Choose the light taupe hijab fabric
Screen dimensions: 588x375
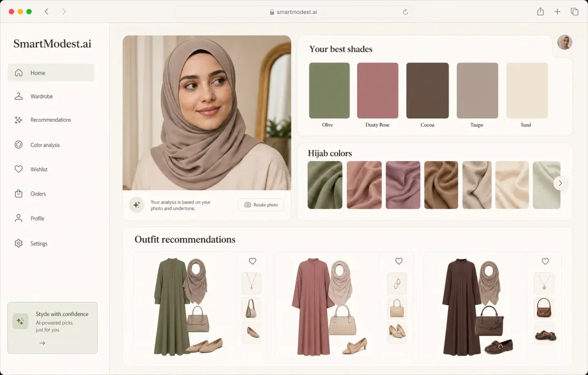coord(477,185)
